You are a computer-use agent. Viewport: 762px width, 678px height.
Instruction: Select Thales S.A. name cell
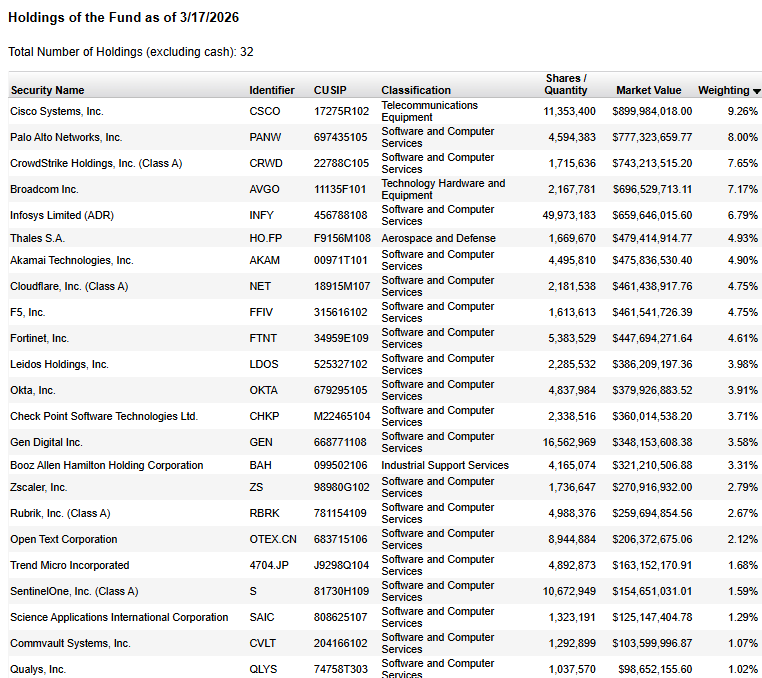37,238
